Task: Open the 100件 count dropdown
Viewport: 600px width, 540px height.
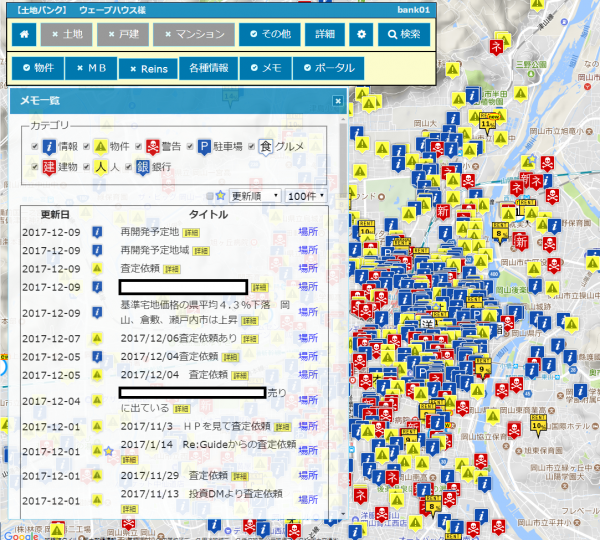Action: pos(306,196)
